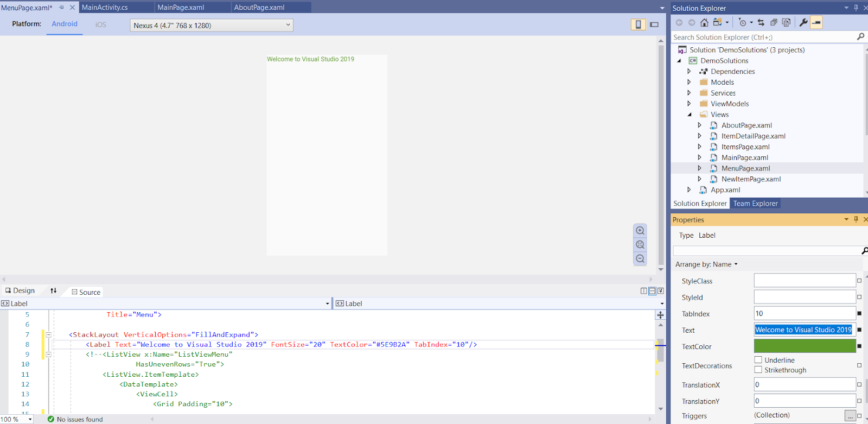
Task: Select ItemDetailPage.xaml in Solution Explorer
Action: [x=753, y=136]
